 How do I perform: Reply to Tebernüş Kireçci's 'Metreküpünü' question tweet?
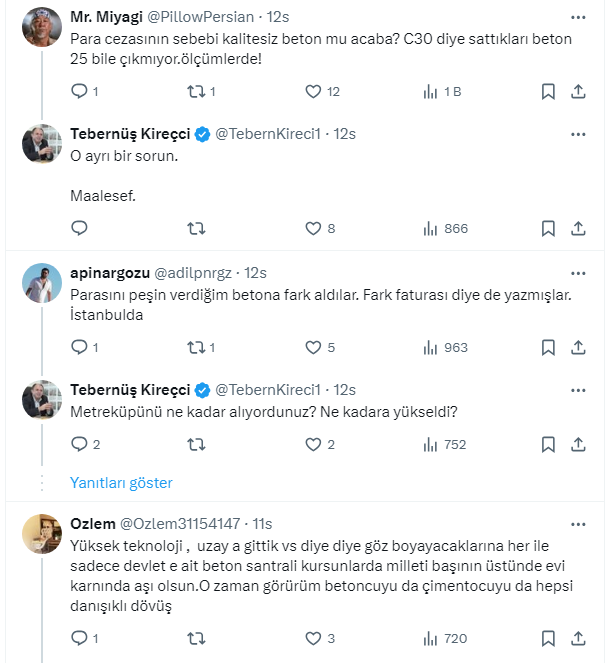click(x=80, y=445)
